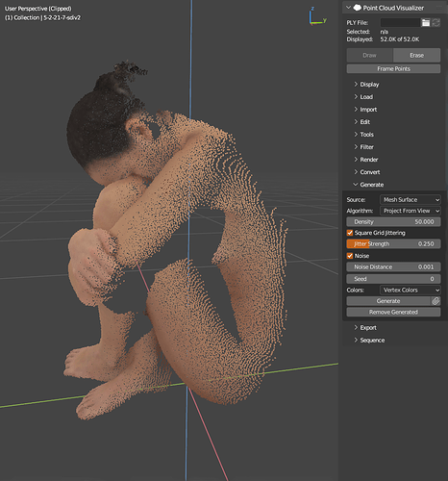Click the Frame Points button
Screen dimensions: 448x481
click(x=393, y=68)
